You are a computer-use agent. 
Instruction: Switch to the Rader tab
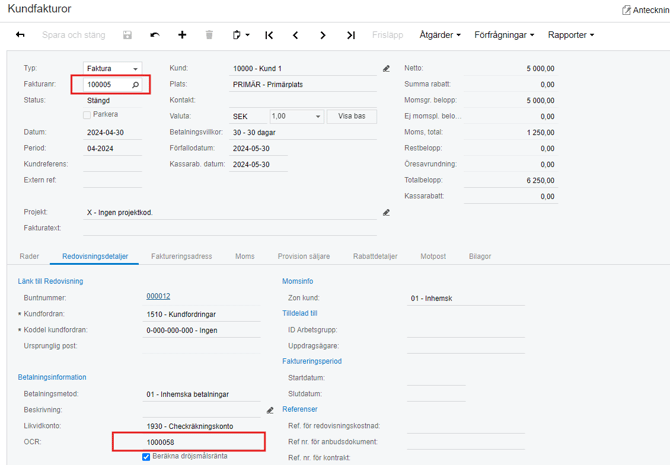[30, 256]
